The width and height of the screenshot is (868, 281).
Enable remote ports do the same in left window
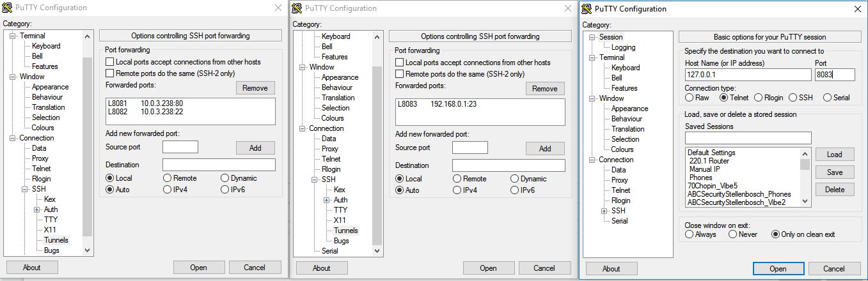(110, 73)
